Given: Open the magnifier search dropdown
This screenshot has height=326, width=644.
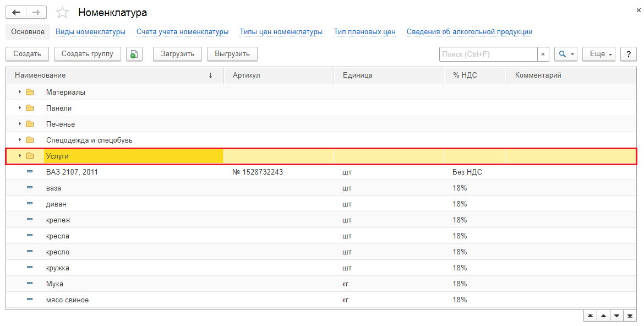Looking at the screenshot, I should click(x=565, y=54).
